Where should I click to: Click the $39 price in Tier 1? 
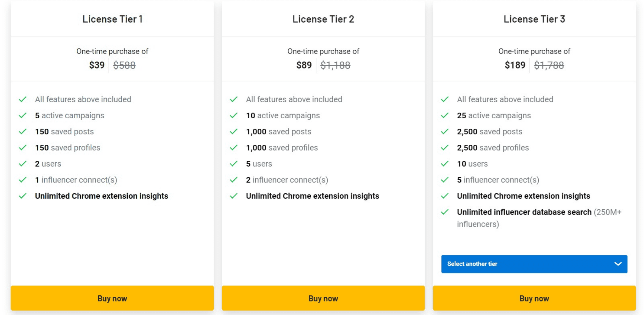coord(97,65)
